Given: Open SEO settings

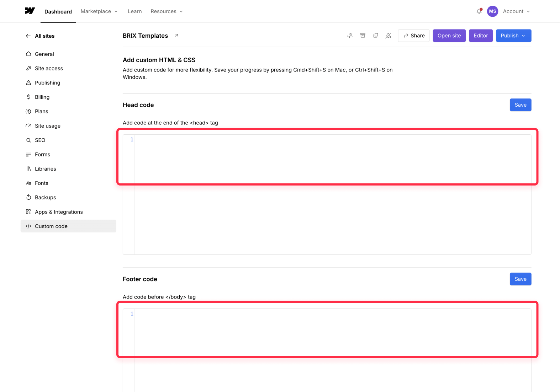Looking at the screenshot, I should point(68,140).
